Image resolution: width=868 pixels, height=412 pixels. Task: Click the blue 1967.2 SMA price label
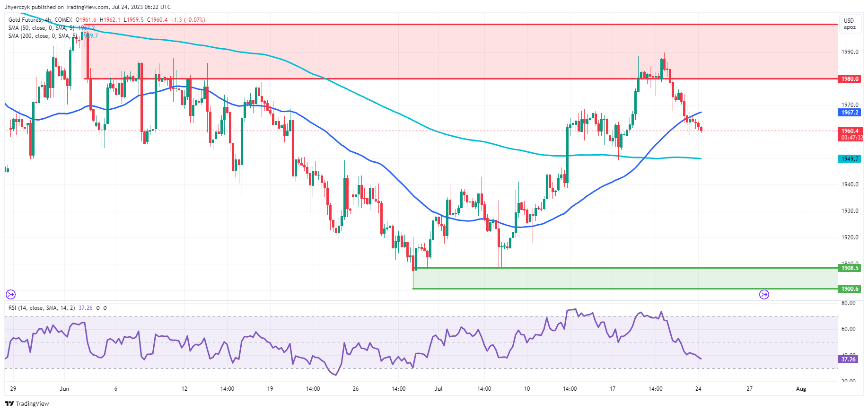pyautogui.click(x=849, y=113)
